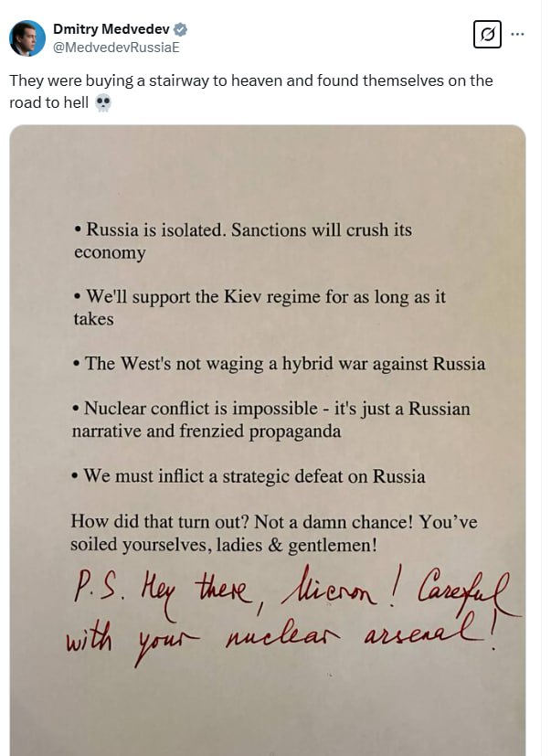Click the @MedvedevRussiaE handle
Screen dimensions: 551x756
[x=110, y=48]
